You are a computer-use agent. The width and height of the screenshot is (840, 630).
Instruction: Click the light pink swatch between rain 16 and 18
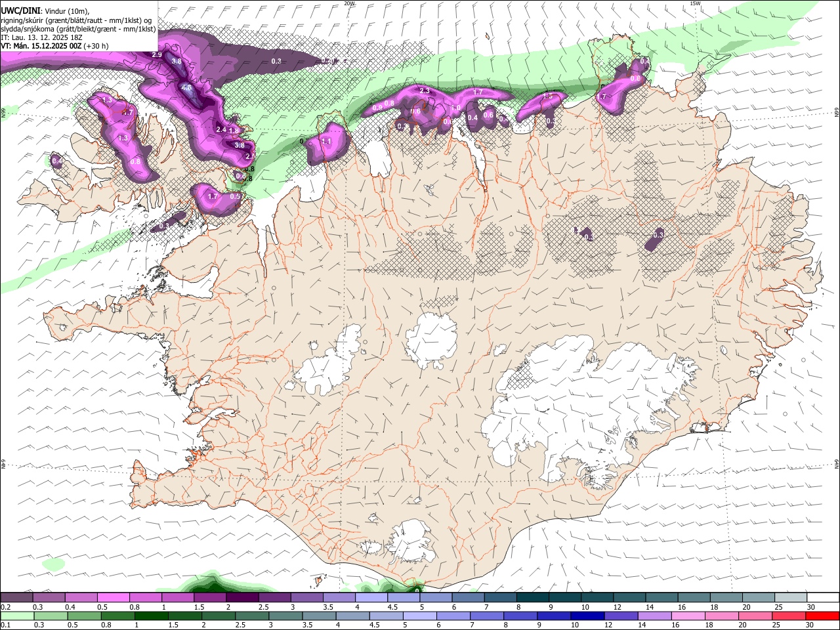coord(688,616)
